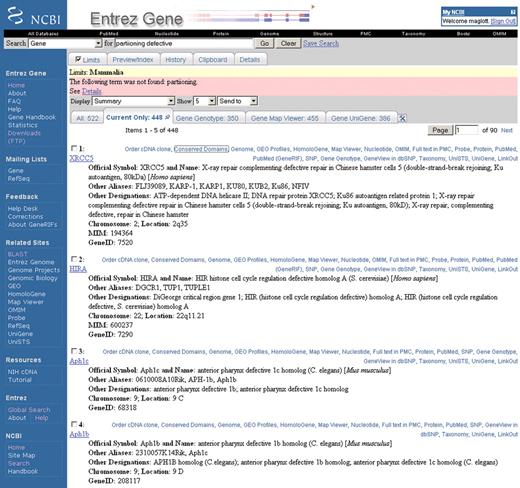Open the HIRA gene record
This screenshot has height=488, width=520.
(x=78, y=269)
